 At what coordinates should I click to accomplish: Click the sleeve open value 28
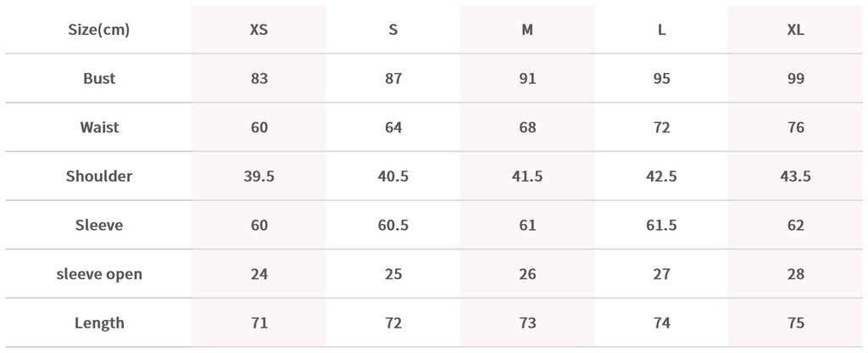(795, 274)
